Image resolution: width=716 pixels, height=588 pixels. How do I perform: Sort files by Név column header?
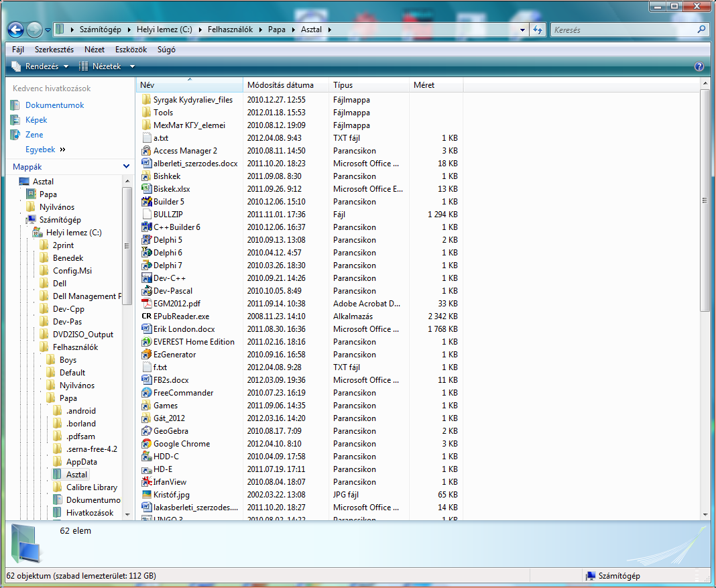point(190,85)
